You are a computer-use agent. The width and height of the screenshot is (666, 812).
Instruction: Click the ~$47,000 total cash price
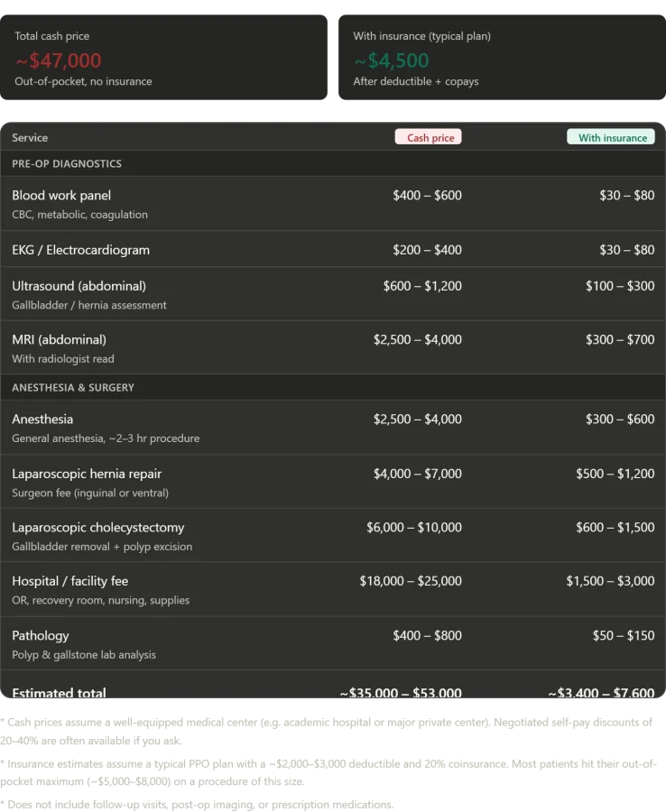point(59,60)
